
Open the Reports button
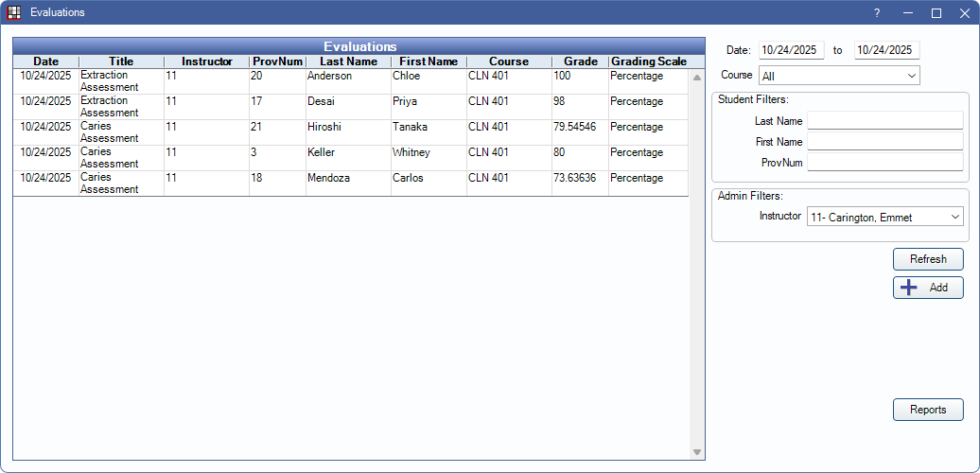point(928,410)
